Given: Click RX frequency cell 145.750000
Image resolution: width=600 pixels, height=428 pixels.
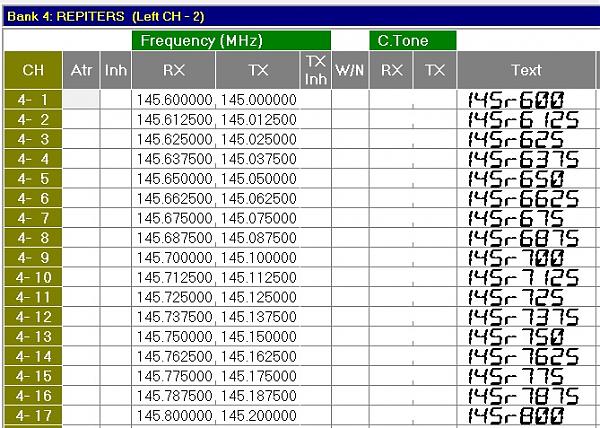Looking at the screenshot, I should tap(174, 337).
